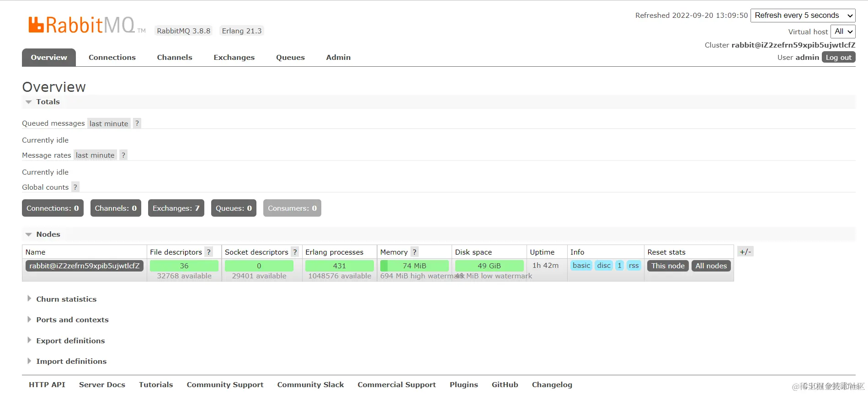Open node rabbit@iZ2zefrn59xpib5ujwtlcfZ details
This screenshot has height=394, width=868.
pos(85,266)
